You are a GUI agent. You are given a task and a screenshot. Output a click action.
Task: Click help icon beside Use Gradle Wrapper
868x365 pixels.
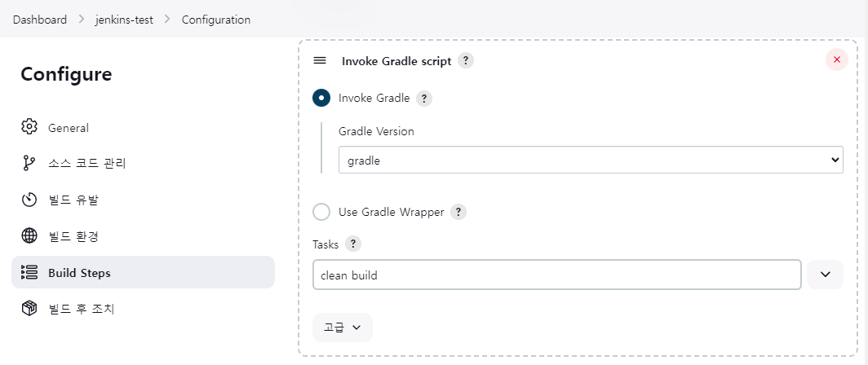coord(458,212)
